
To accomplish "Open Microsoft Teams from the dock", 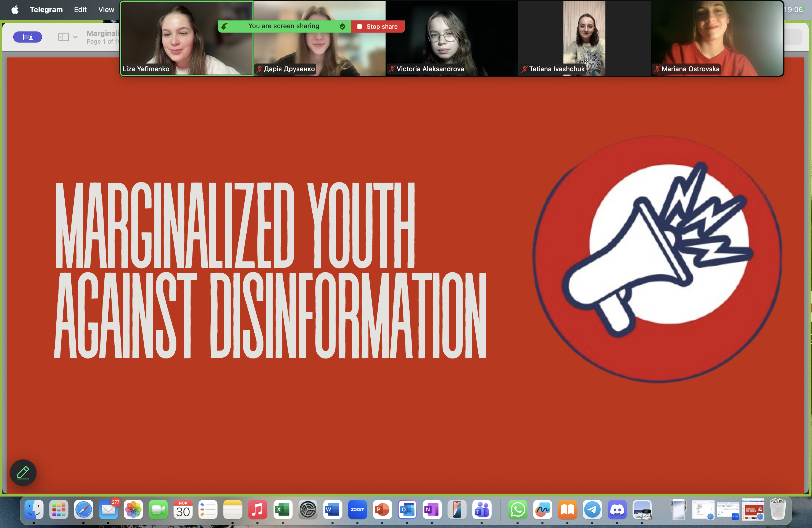I will click(482, 509).
